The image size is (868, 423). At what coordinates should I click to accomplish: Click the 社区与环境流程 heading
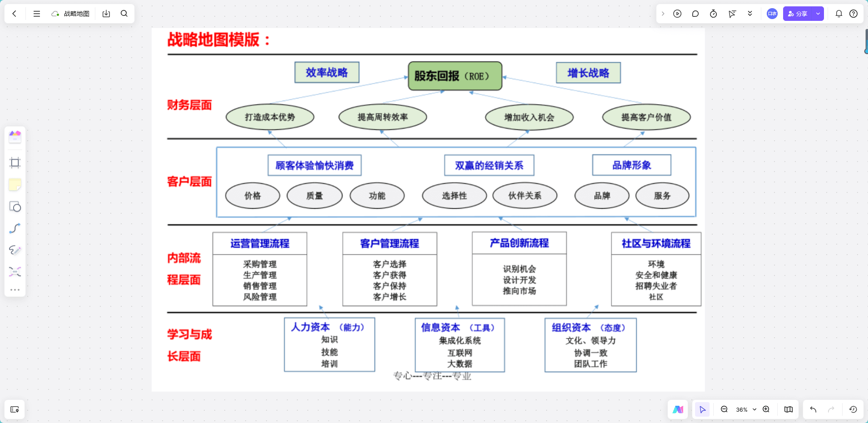(656, 243)
